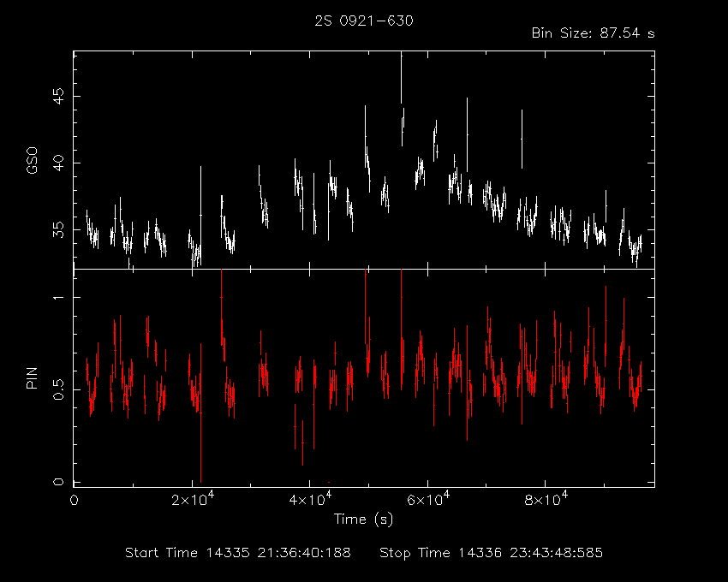Click the PIN axis value 0

[58, 482]
